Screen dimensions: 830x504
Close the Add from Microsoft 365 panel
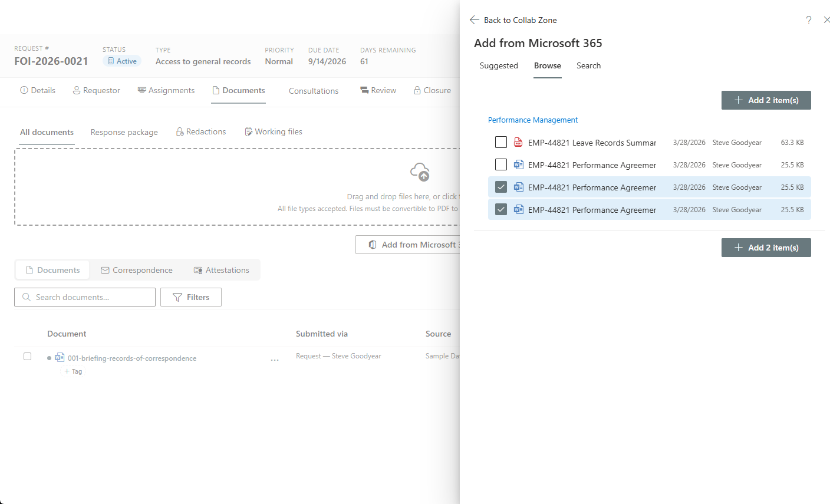tap(826, 20)
